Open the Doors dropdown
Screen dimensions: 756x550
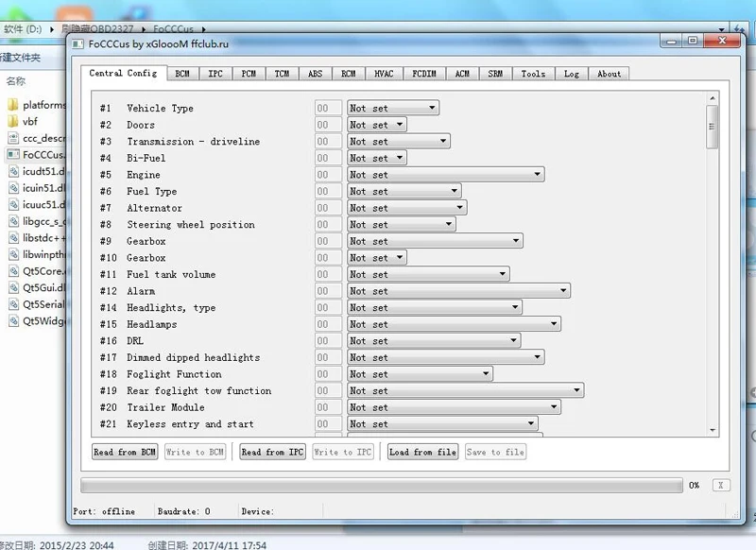[376, 125]
